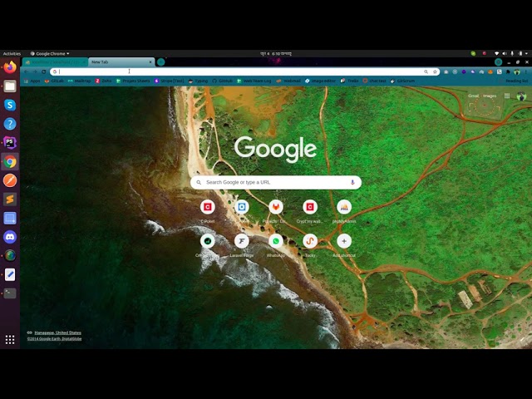
Task: Close the New Tab tab
Action: (x=150, y=62)
